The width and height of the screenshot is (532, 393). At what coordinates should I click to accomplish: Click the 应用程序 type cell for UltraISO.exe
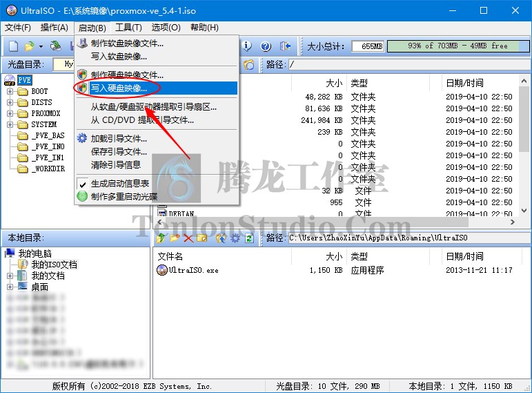click(x=368, y=270)
